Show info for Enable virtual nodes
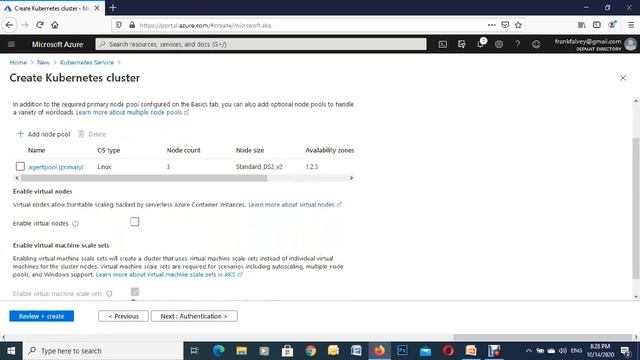 [76, 224]
